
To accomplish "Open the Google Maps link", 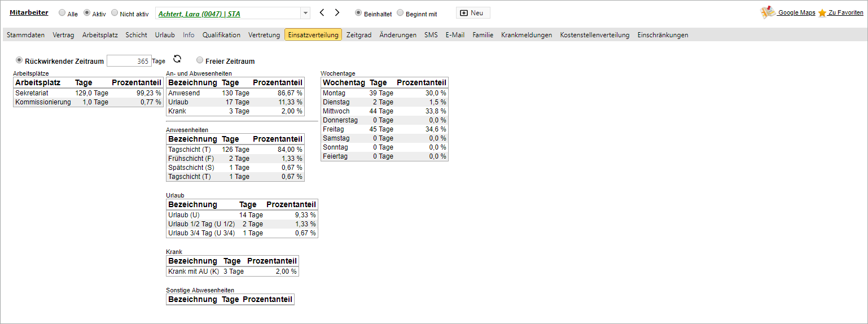I will pos(796,12).
